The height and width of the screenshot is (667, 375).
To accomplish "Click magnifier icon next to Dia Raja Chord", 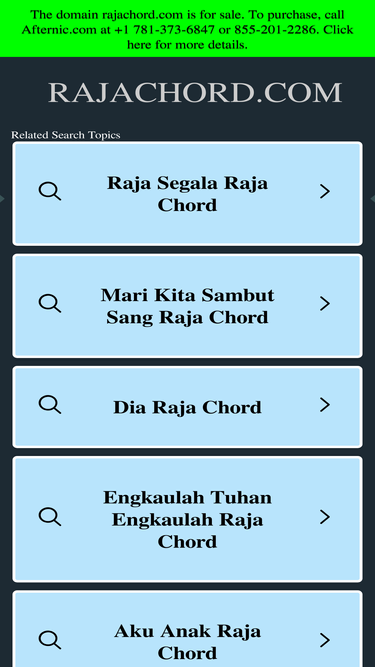I will pyautogui.click(x=50, y=405).
